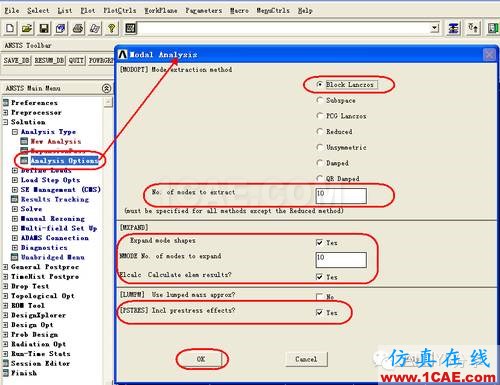Click the printer icon in toolbar

pyautogui.click(x=78, y=29)
